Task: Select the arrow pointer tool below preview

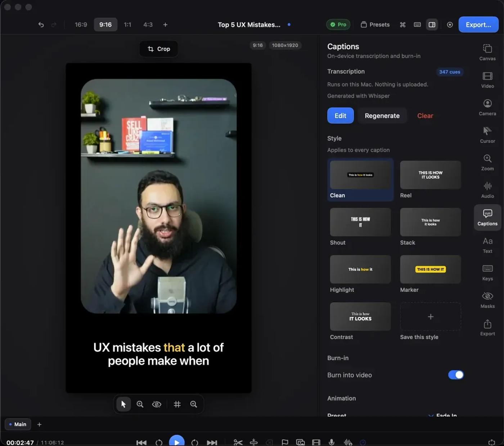Action: coord(123,404)
